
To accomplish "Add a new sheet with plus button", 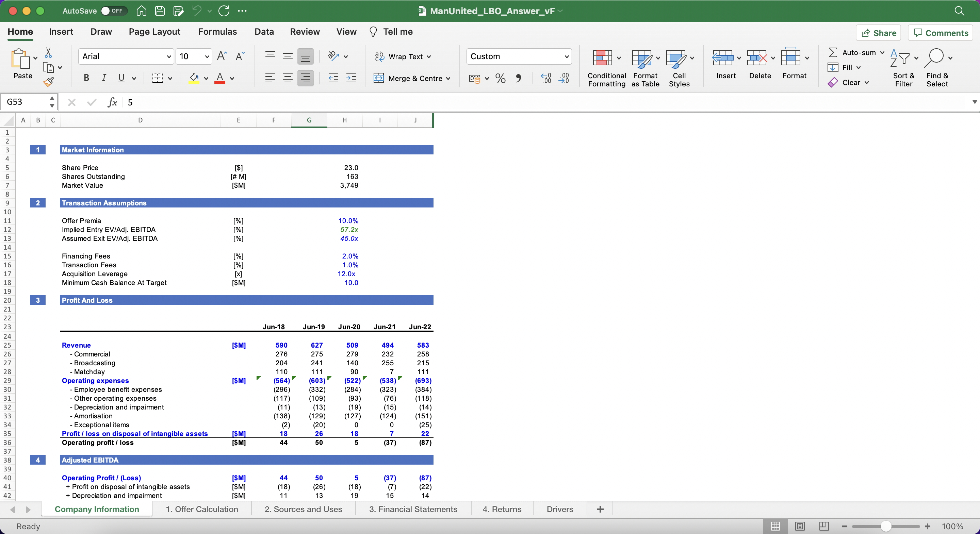I will (600, 509).
